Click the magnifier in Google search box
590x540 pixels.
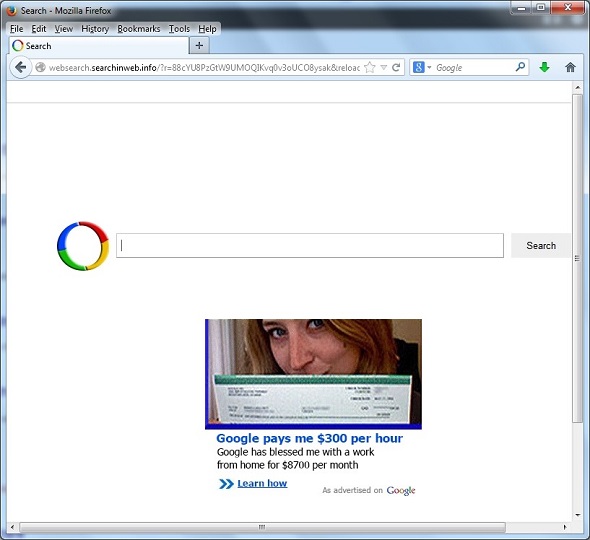520,67
